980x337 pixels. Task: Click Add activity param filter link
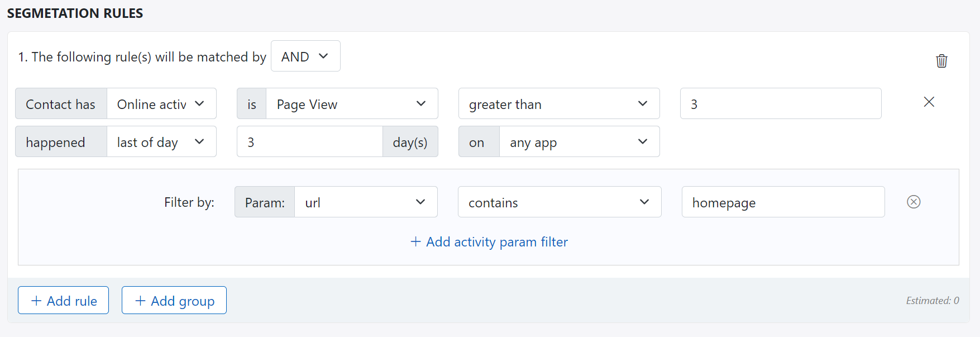coord(489,242)
